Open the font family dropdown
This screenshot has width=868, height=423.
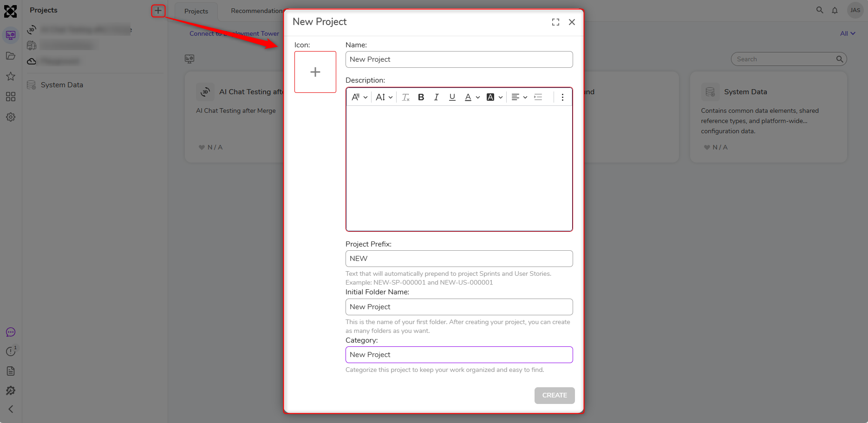(x=359, y=97)
